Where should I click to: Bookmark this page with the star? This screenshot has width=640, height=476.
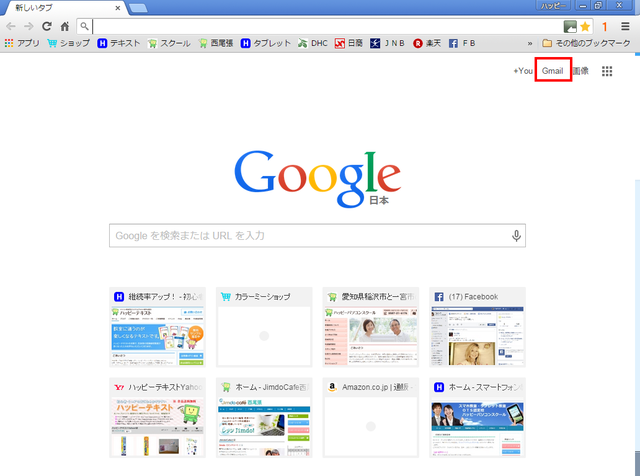click(585, 27)
